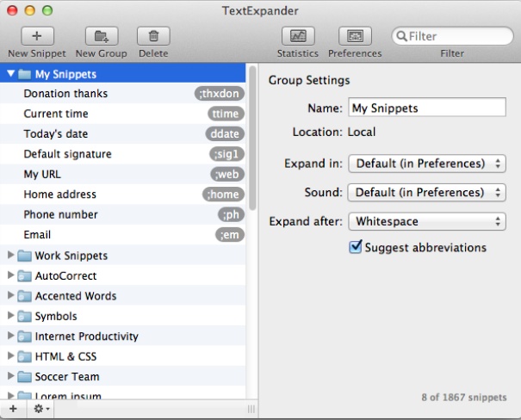
Task: Click the plus button at bottom left
Action: 12,409
